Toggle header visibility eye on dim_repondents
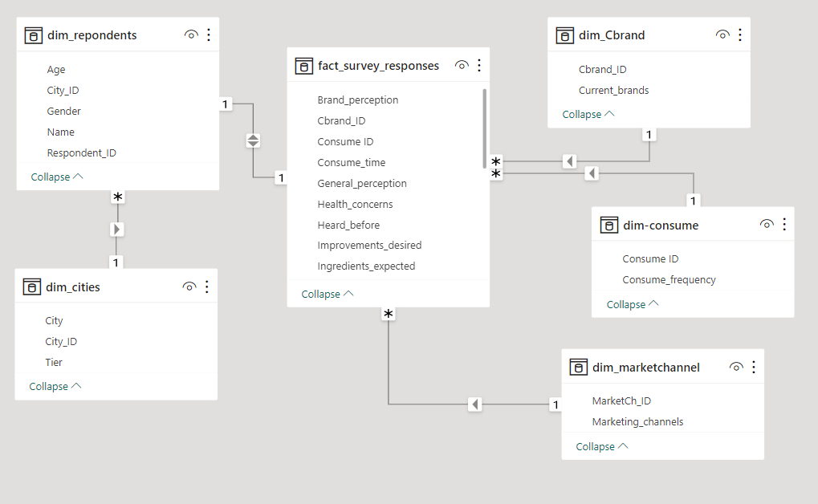This screenshot has height=504, width=818. pyautogui.click(x=190, y=35)
